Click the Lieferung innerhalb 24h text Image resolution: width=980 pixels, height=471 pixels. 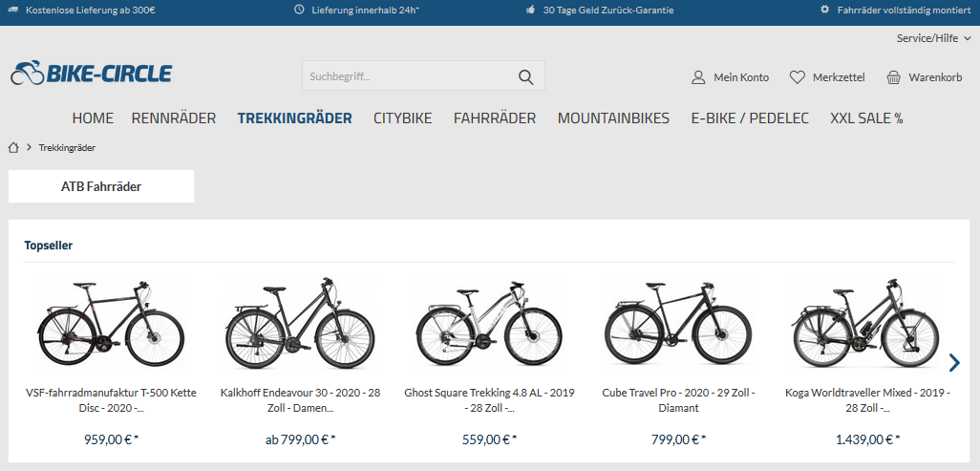[x=366, y=10]
